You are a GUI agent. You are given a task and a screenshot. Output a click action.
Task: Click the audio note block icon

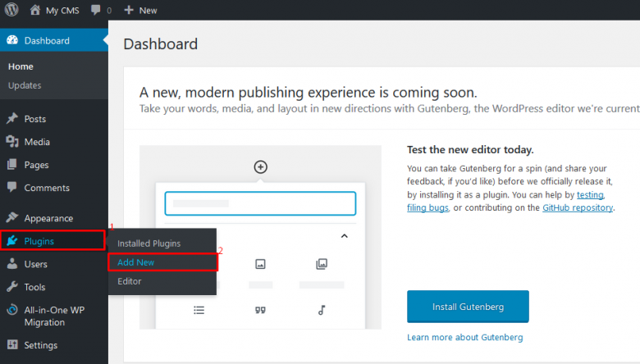322,310
